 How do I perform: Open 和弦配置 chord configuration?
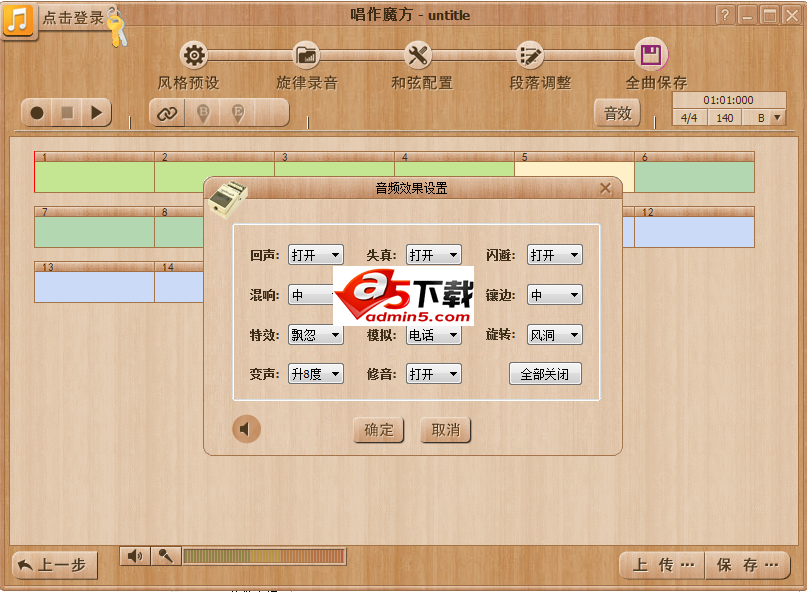click(x=420, y=57)
